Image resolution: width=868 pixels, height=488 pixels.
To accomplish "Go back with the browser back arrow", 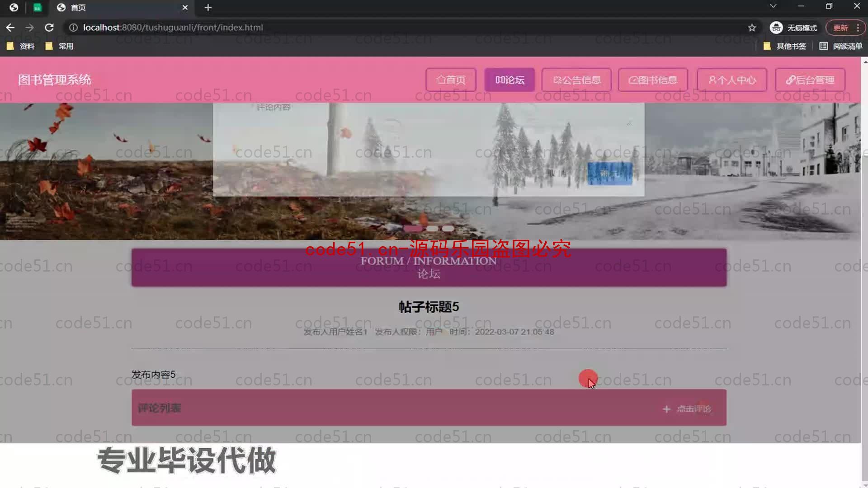I will pos(10,28).
